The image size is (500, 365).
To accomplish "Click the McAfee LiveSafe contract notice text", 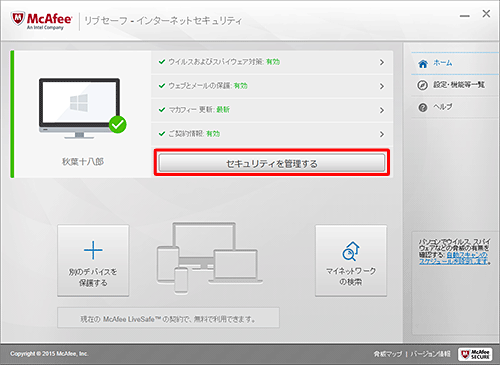I will tap(168, 319).
